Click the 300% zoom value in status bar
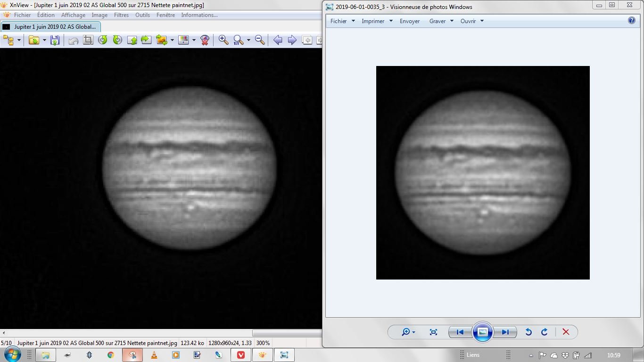This screenshot has height=362, width=644. tap(263, 343)
